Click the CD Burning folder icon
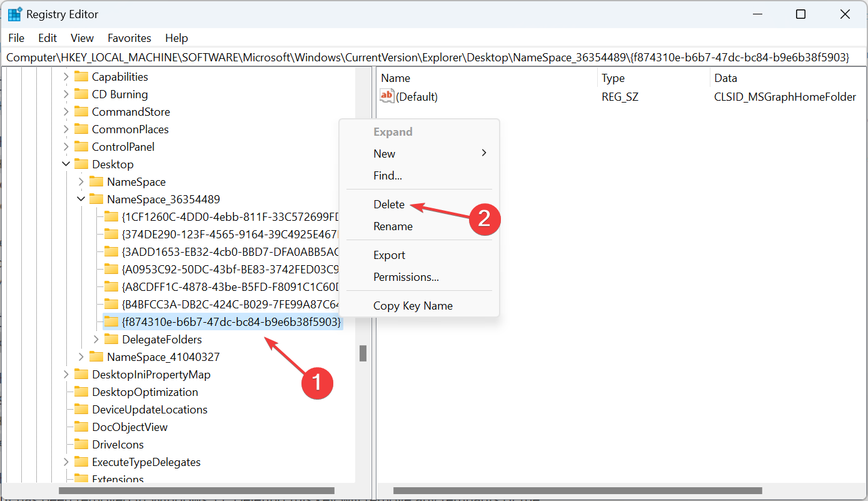This screenshot has width=868, height=501. click(x=81, y=94)
